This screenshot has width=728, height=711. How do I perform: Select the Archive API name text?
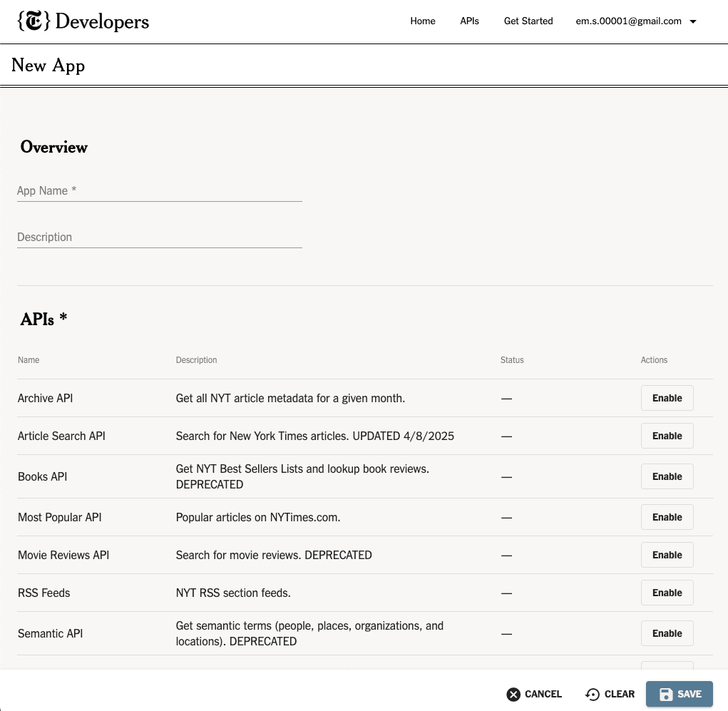pyautogui.click(x=45, y=399)
